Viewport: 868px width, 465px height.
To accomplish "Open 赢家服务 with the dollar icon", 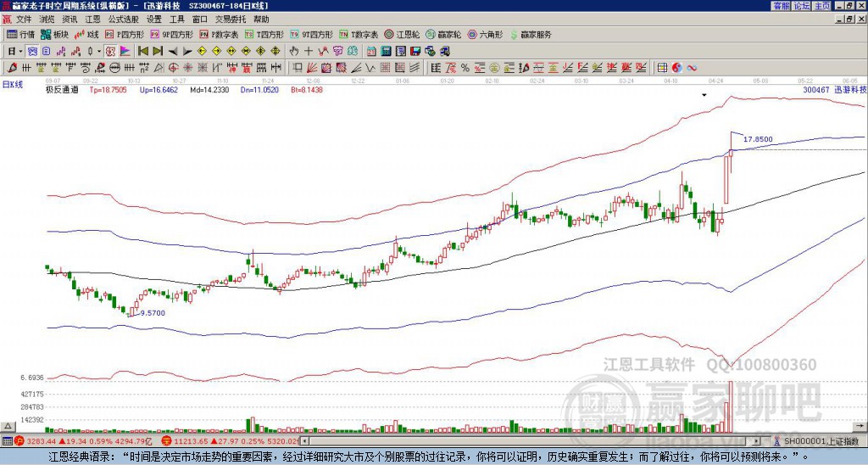I will [531, 34].
